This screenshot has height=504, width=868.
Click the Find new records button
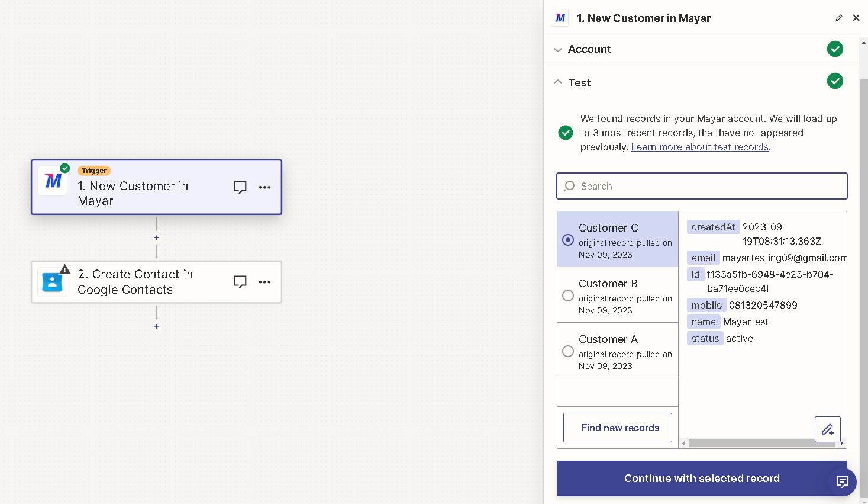click(618, 428)
